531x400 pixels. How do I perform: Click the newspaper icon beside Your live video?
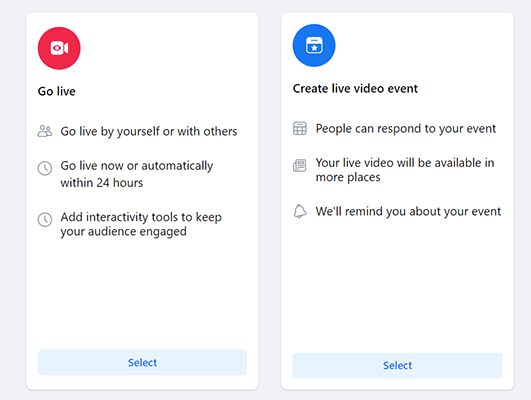pyautogui.click(x=300, y=166)
